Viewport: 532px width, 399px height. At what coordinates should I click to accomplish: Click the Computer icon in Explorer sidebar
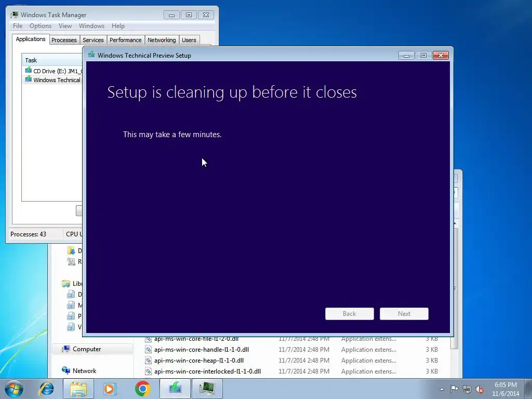point(66,349)
